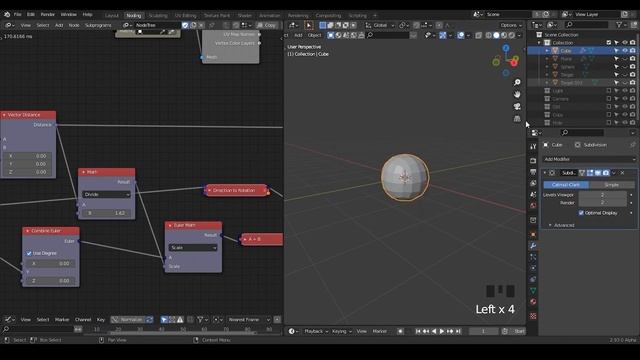
Task: Select the Simple subdivision button
Action: click(611, 185)
